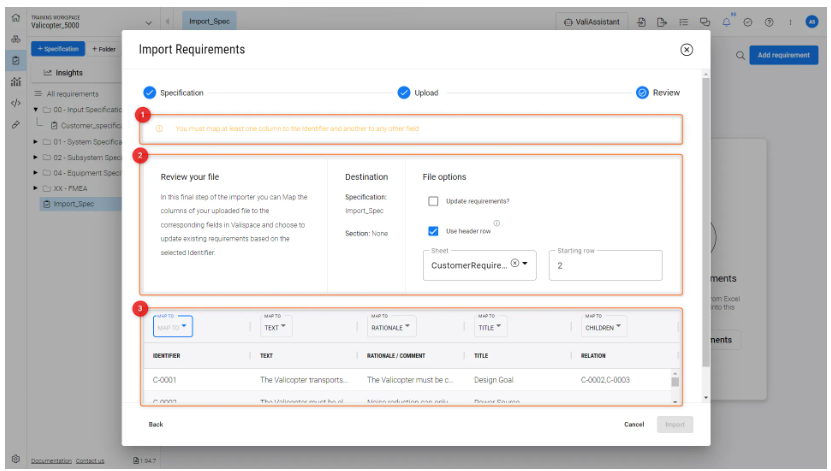
Task: Open the help question mark icon
Action: [x=768, y=22]
